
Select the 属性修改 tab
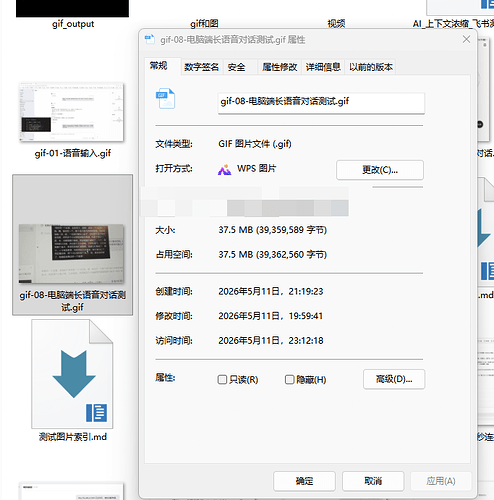click(x=279, y=67)
